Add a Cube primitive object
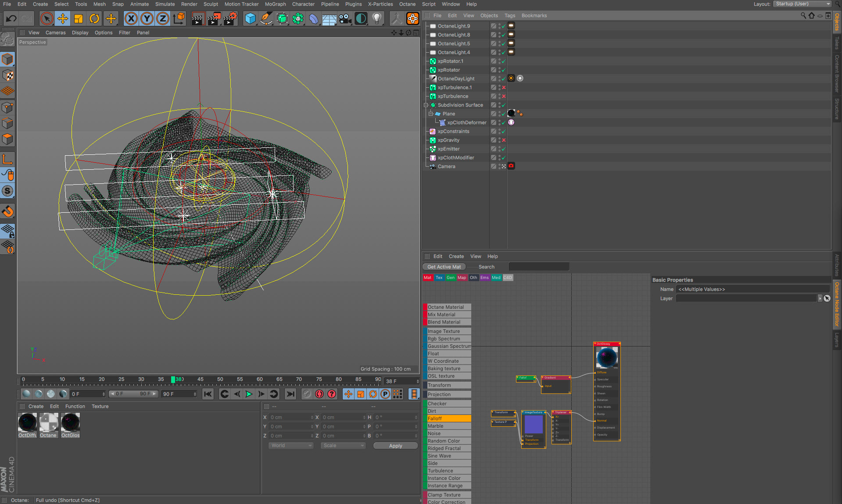842x504 pixels. (x=250, y=18)
